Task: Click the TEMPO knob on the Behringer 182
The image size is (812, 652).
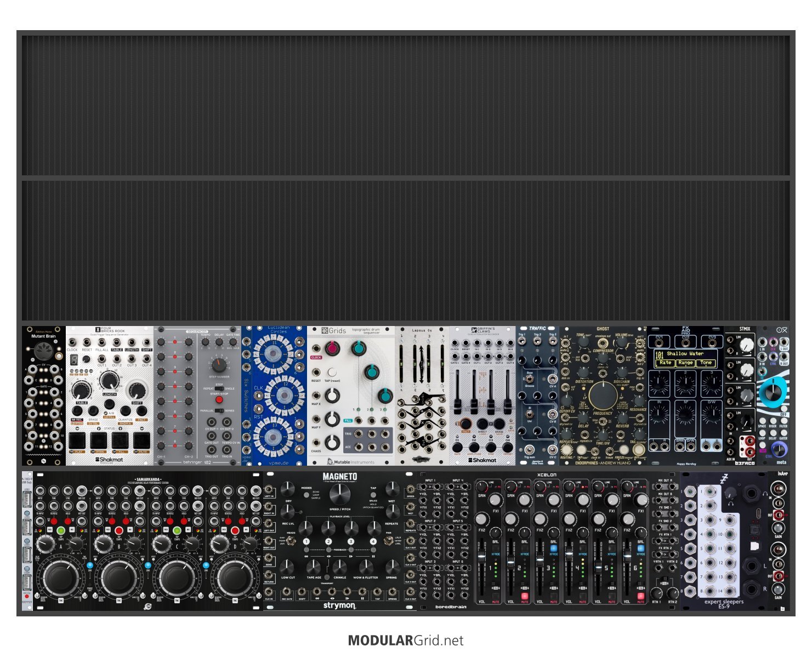Action: (206, 342)
